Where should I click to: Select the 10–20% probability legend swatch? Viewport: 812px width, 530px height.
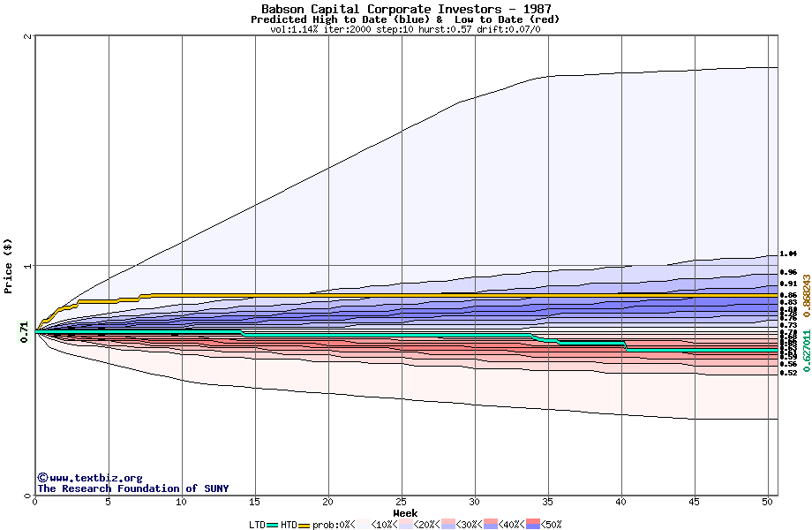coord(405,525)
